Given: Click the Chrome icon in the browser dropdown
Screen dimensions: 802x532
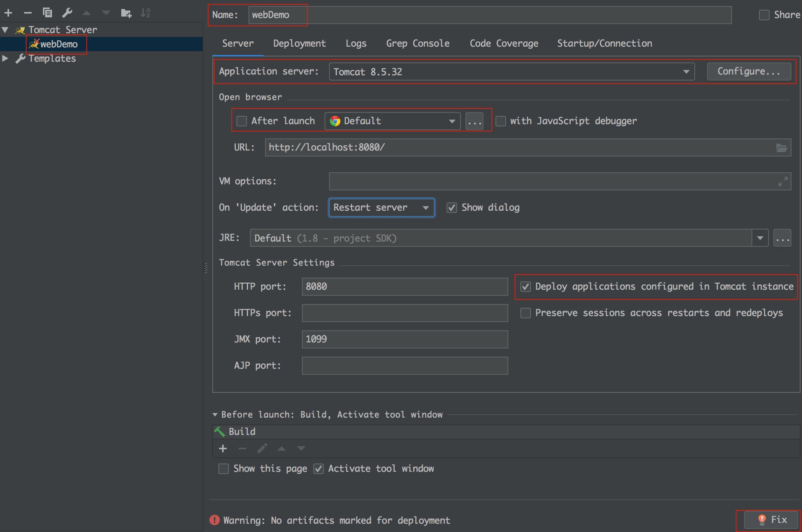Looking at the screenshot, I should [x=335, y=121].
